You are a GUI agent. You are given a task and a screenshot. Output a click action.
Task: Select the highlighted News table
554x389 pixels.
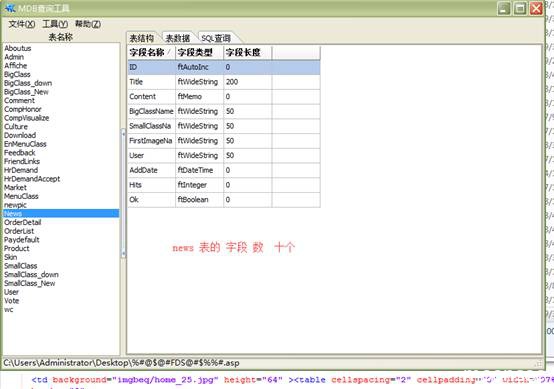61,213
